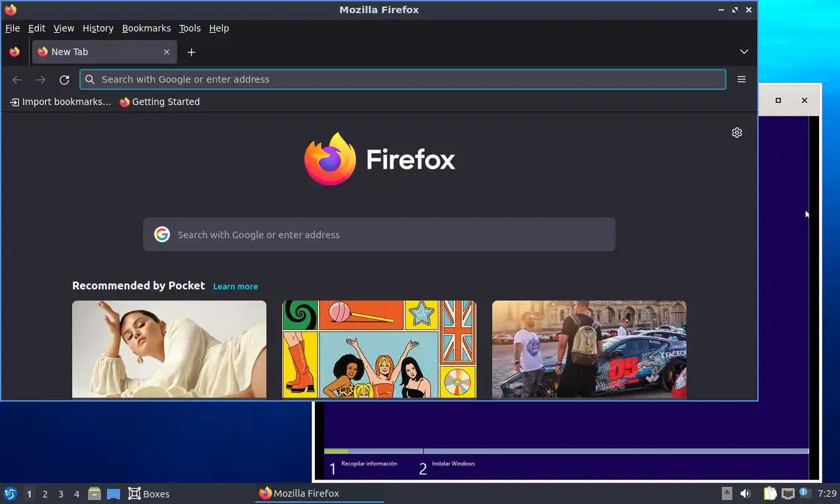Open Getting Started bookmark

point(159,102)
